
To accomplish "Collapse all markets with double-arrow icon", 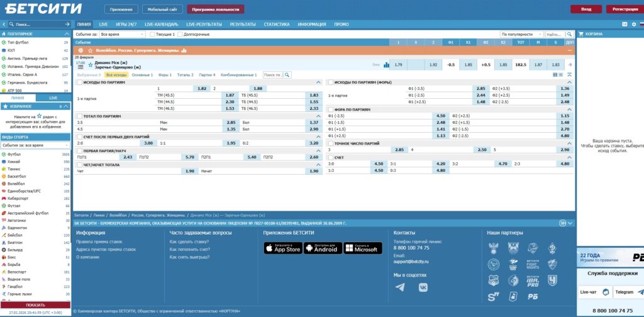I will 569,74.
